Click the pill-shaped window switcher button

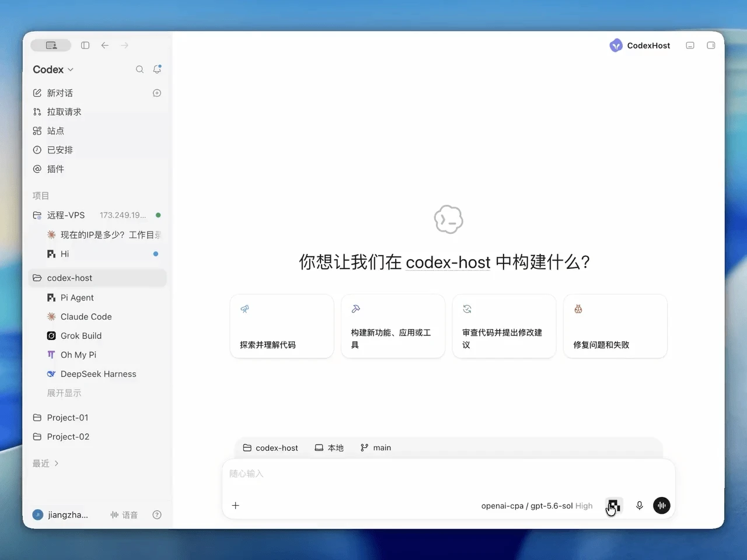pyautogui.click(x=51, y=45)
